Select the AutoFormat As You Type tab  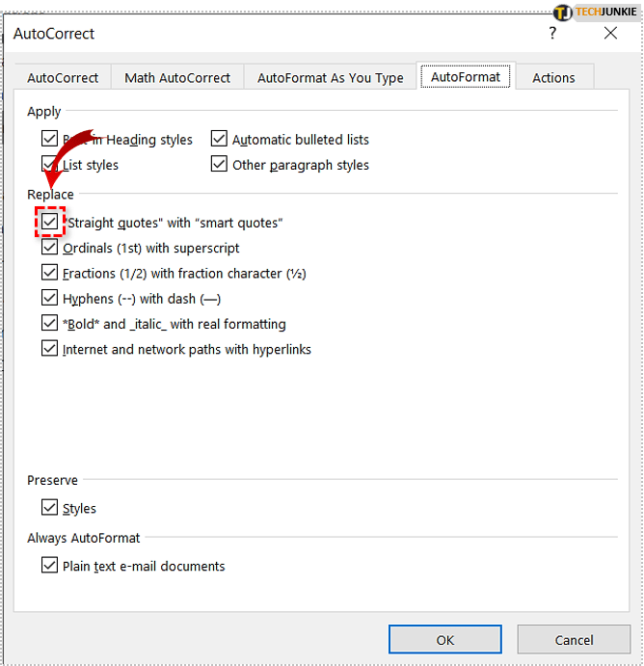(330, 78)
